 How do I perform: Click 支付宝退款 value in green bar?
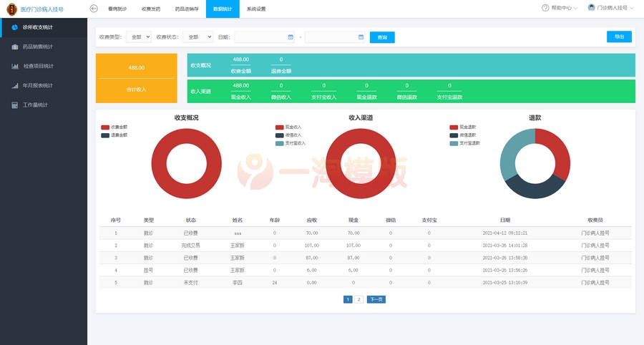(x=450, y=86)
